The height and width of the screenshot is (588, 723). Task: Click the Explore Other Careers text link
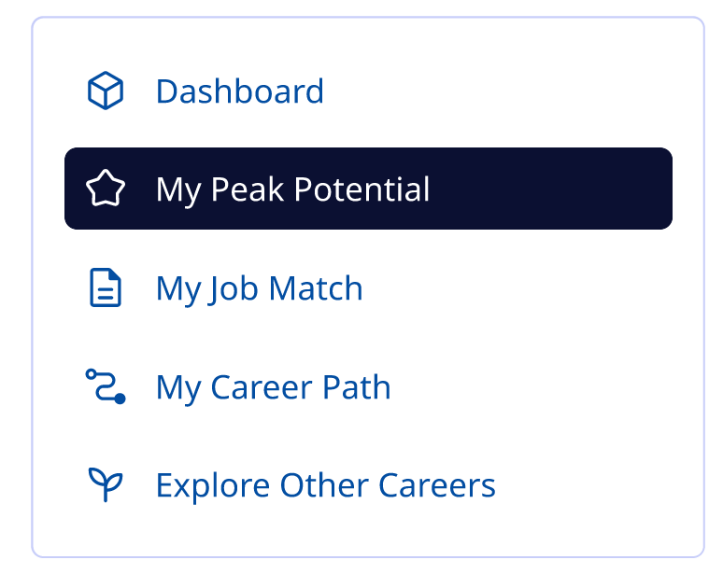(325, 485)
